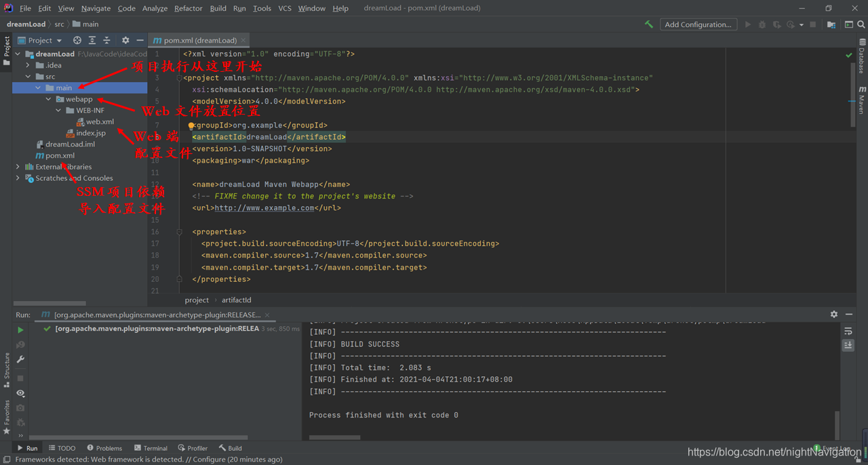The height and width of the screenshot is (465, 868).
Task: Expand the .idea folder
Action: point(28,65)
